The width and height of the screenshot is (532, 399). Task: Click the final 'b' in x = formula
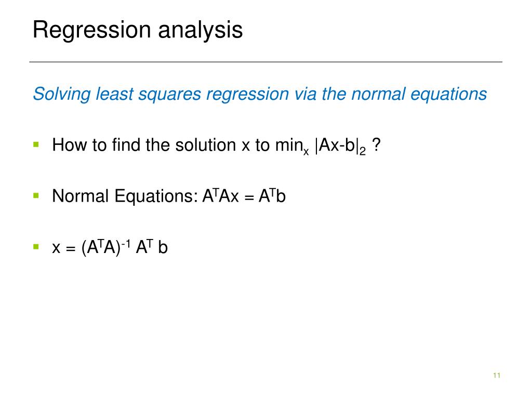[x=163, y=247]
